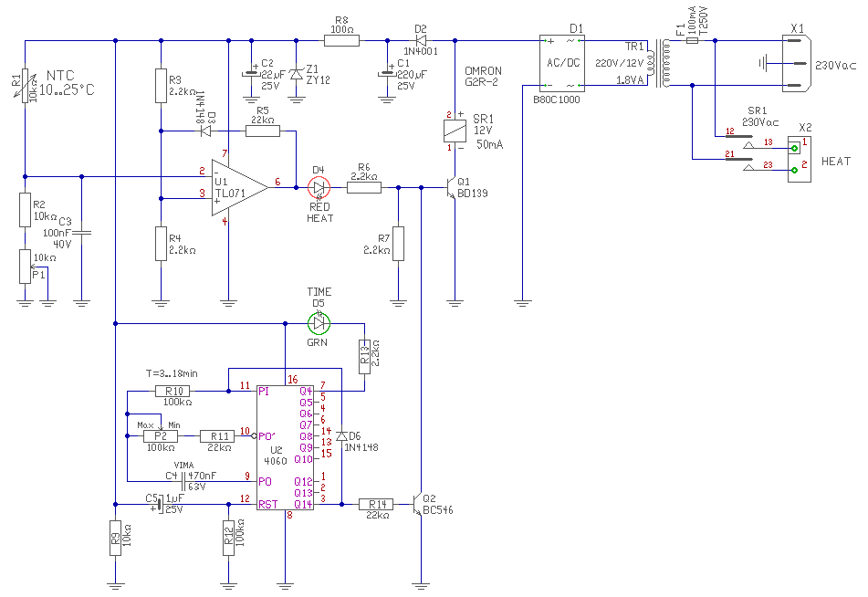The image size is (868, 597).
Task: Select the D2 1N4001 diode
Action: [x=421, y=40]
